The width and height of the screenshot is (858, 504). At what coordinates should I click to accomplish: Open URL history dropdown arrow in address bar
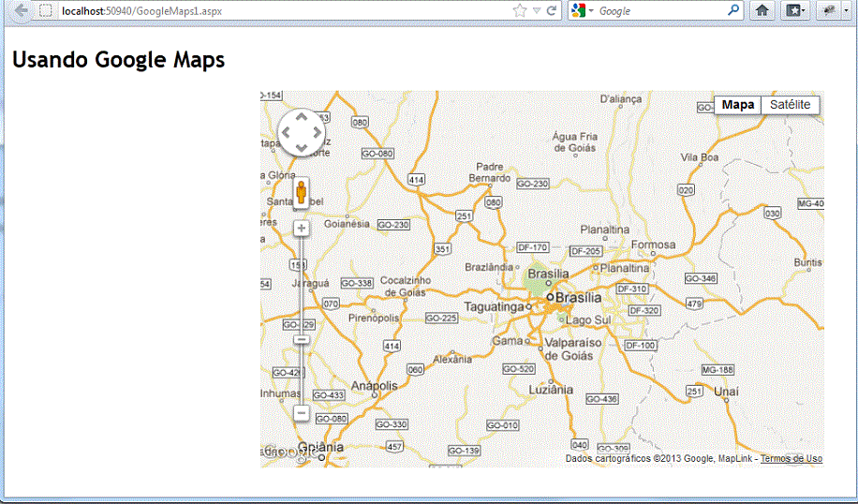click(537, 11)
